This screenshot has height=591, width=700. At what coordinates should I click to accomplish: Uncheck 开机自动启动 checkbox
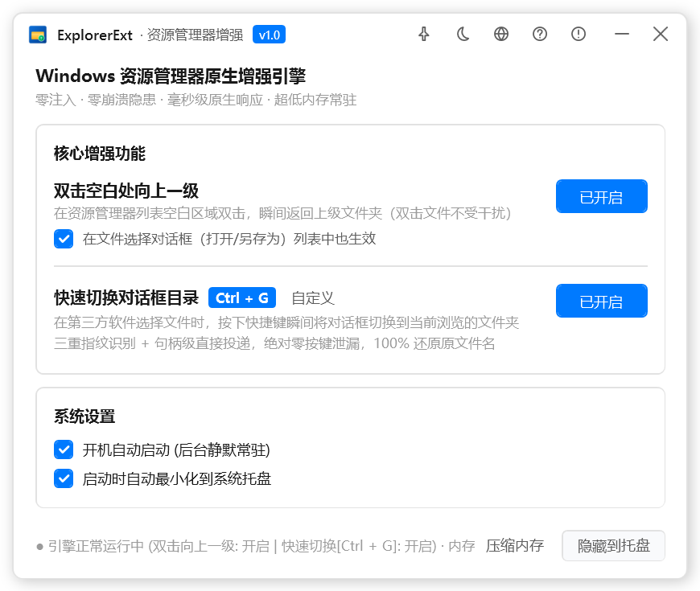tap(64, 449)
